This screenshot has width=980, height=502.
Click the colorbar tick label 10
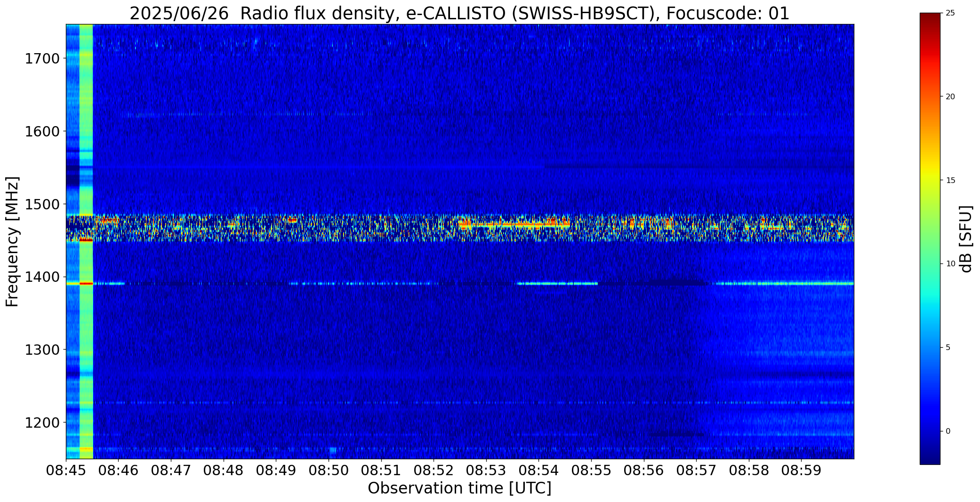[x=950, y=264]
